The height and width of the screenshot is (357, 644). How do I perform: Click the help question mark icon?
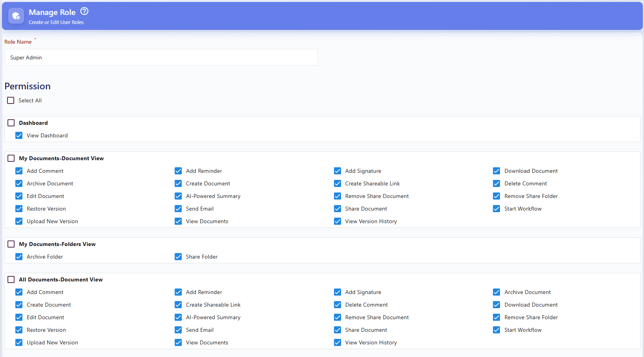(x=84, y=11)
